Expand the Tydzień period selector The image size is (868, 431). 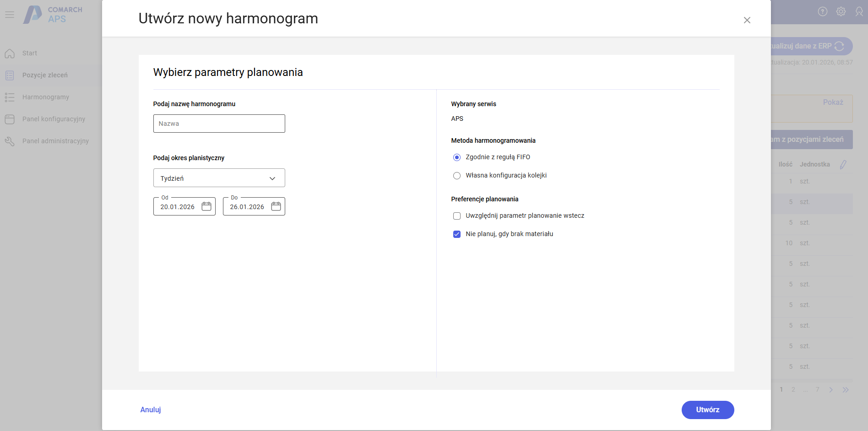[272, 178]
